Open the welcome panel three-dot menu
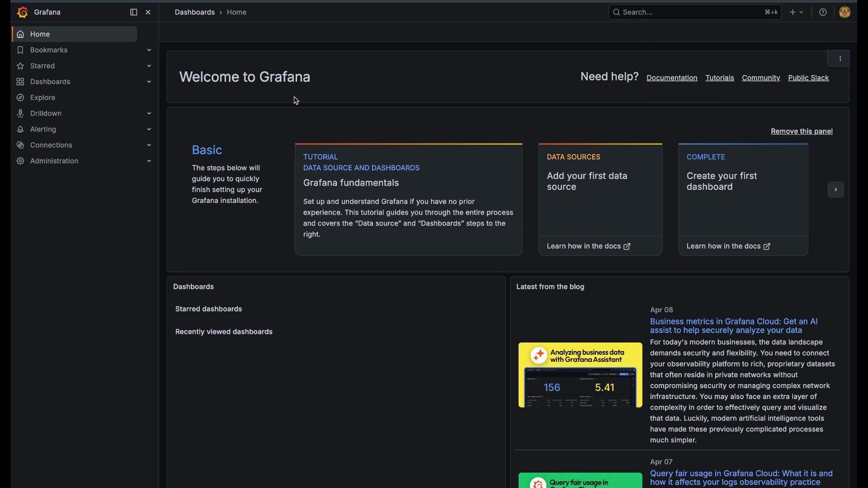Viewport: 868px width, 488px height. (841, 59)
